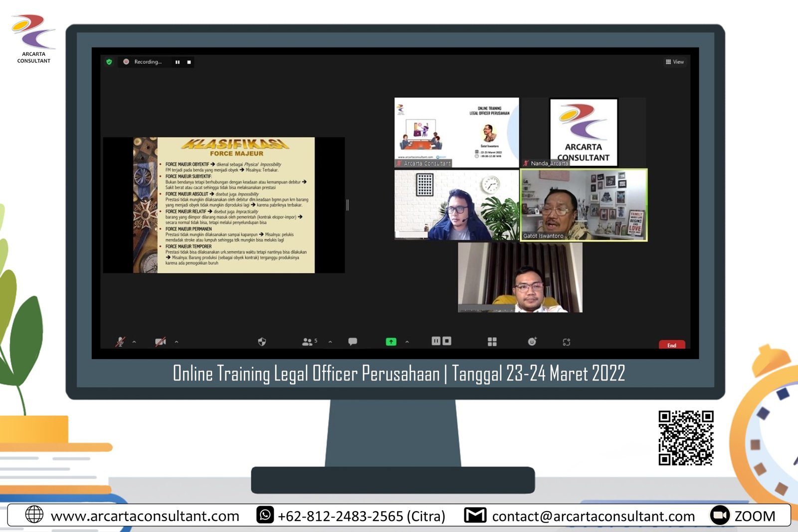Pause the recording at the top left
Viewport: 798px width, 532px height.
(178, 62)
